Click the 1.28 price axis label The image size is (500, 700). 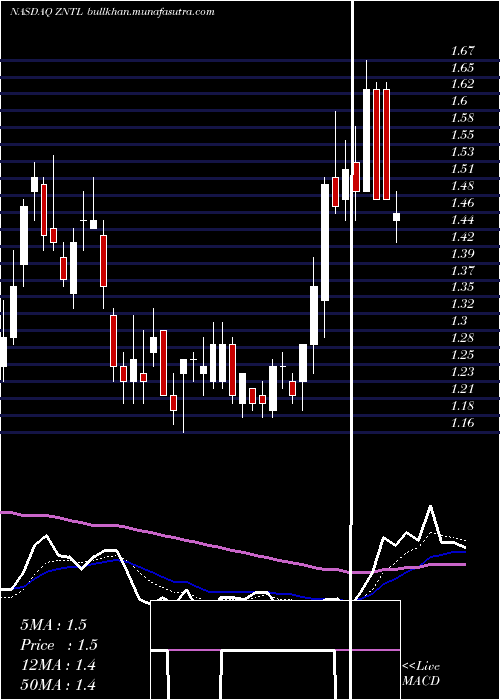pos(462,338)
